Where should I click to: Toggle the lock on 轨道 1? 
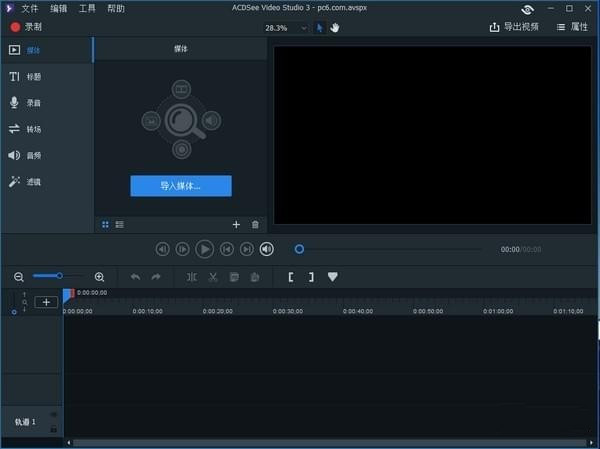[x=53, y=428]
